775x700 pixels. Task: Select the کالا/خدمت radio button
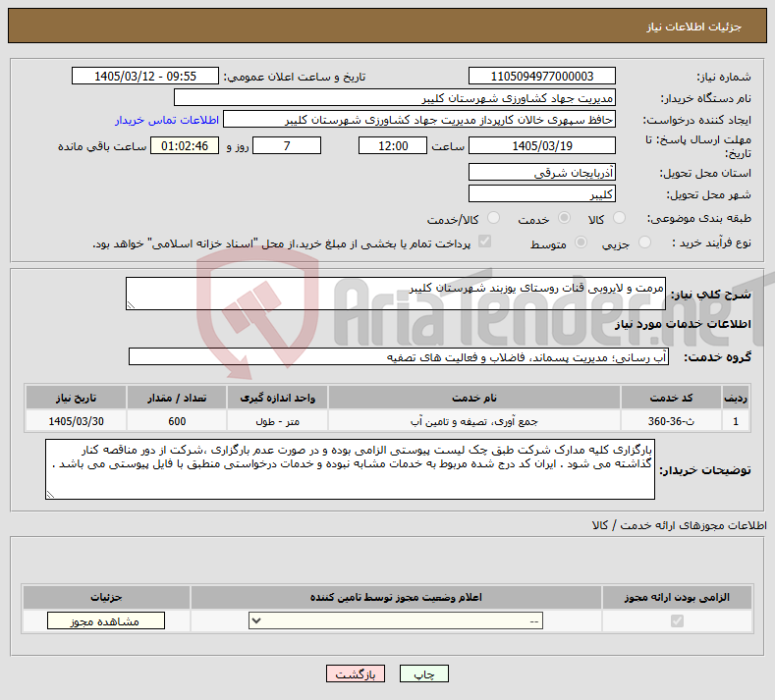[x=493, y=218]
